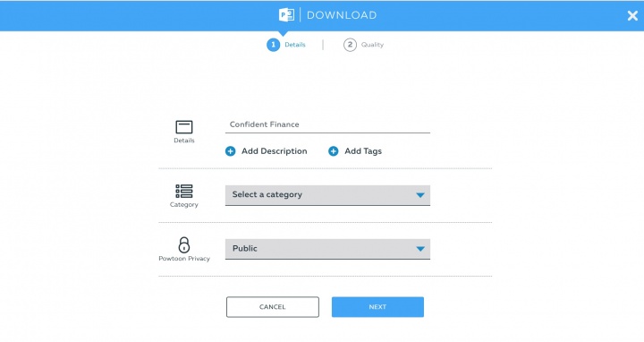Screen dimensions: 644x342
Task: Click the arrow on the category dropdown
Action: pyautogui.click(x=420, y=195)
